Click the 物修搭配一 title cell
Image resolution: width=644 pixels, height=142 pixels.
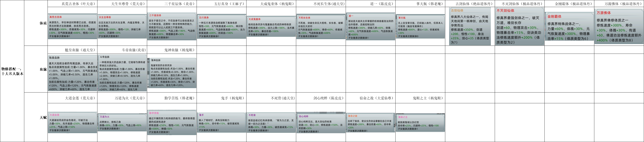click(x=12, y=71)
